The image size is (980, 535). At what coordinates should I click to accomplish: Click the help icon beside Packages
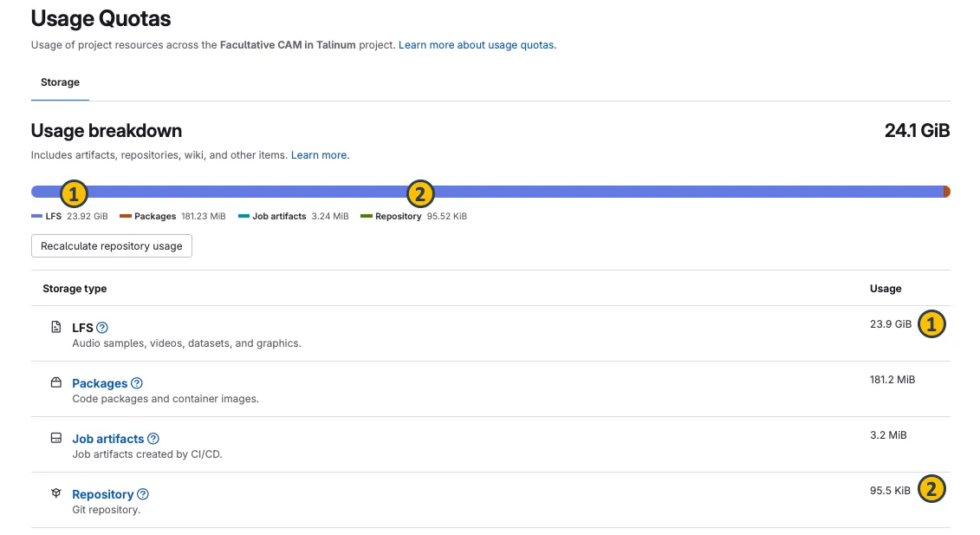pyautogui.click(x=137, y=383)
